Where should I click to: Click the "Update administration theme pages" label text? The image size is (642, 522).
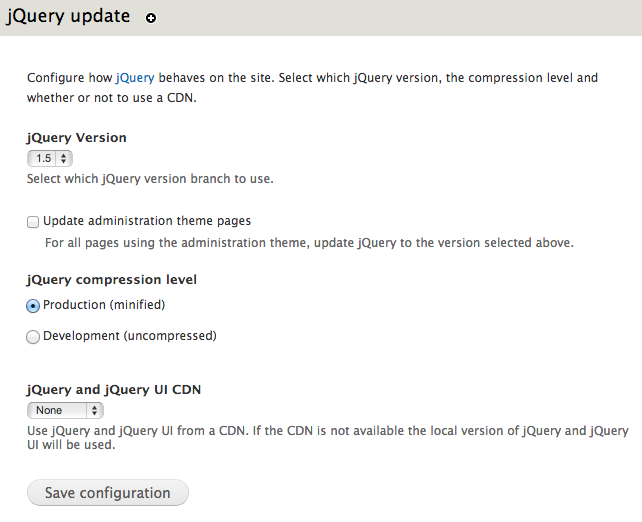(147, 221)
